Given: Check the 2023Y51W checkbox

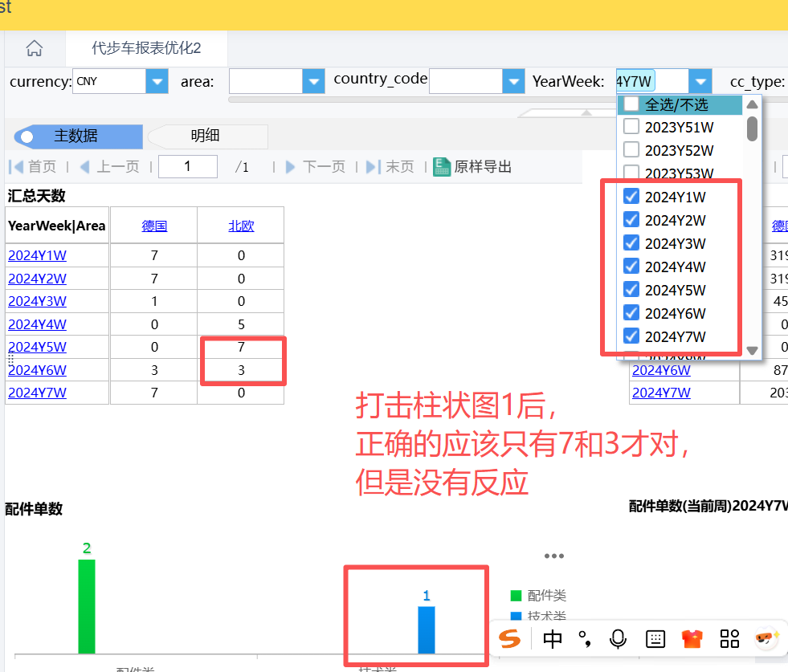Looking at the screenshot, I should [631, 126].
